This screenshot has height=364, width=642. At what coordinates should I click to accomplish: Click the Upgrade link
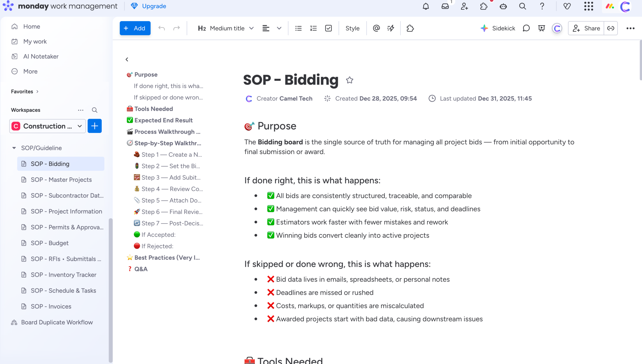[154, 6]
